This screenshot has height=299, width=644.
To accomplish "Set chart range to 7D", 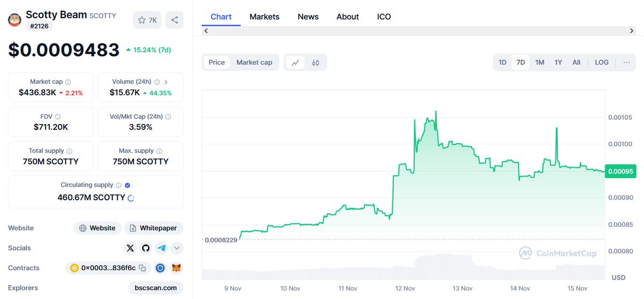I will click(x=521, y=62).
